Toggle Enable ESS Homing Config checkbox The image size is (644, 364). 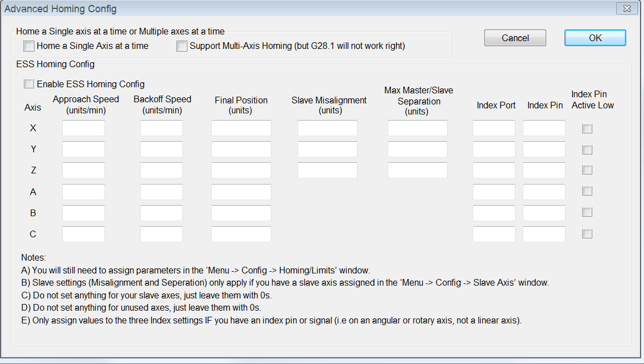pyautogui.click(x=29, y=84)
